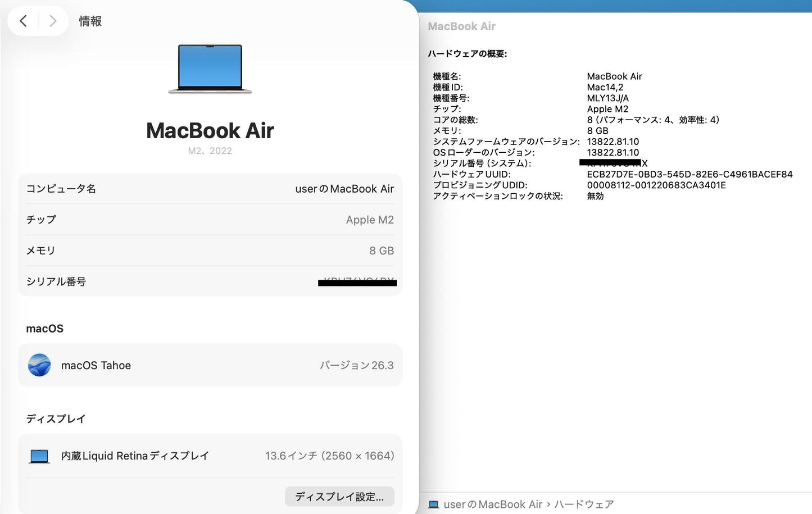Click the macOS Tahoe label

(x=96, y=365)
